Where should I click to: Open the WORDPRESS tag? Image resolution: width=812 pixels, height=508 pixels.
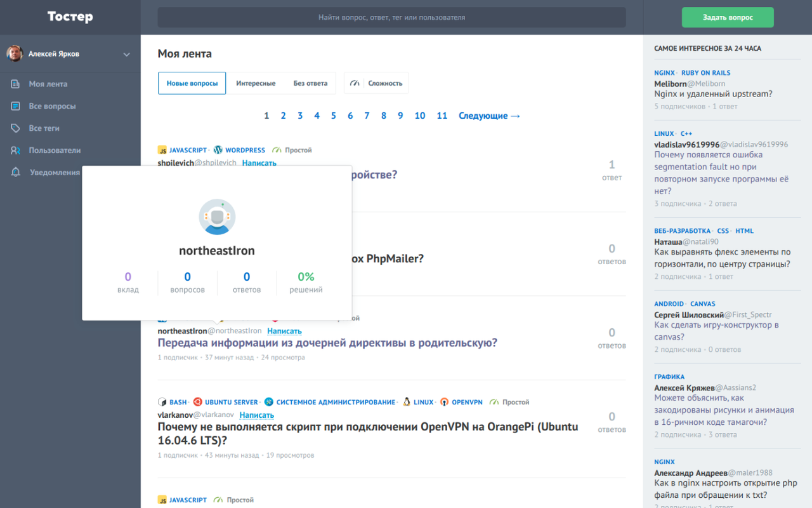tap(245, 150)
